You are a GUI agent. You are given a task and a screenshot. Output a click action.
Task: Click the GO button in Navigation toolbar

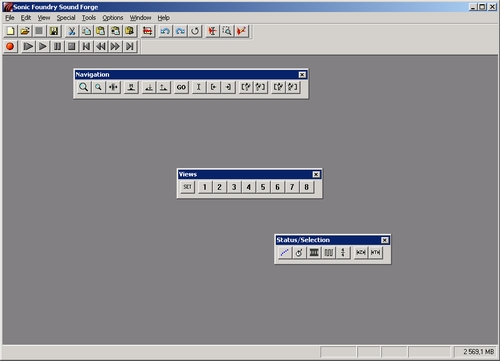tap(181, 87)
